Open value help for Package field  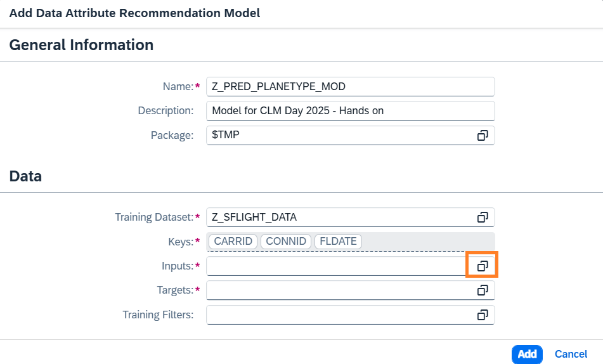point(483,135)
